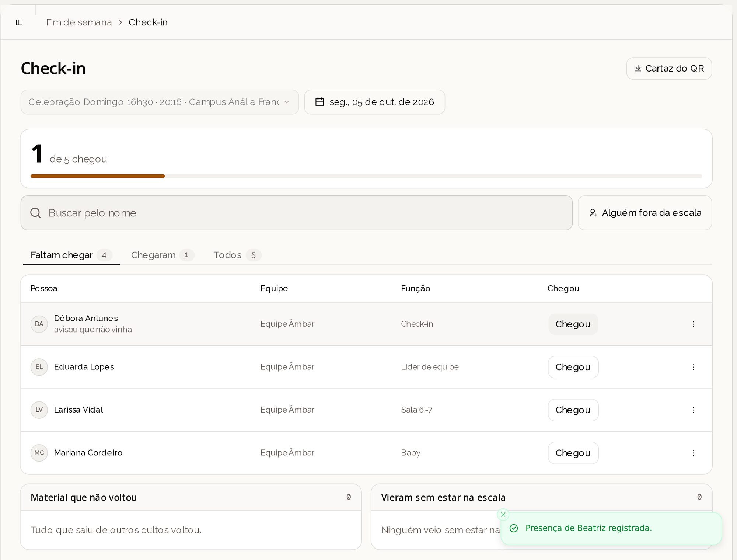
Task: Mark Eduarda Lopes as Chegou
Action: (x=573, y=367)
